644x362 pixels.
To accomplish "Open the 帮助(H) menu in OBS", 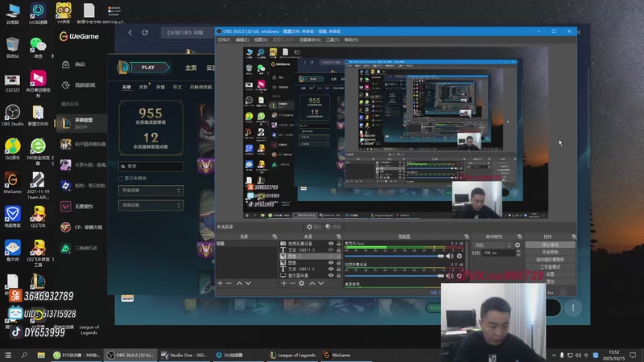I will click(351, 39).
